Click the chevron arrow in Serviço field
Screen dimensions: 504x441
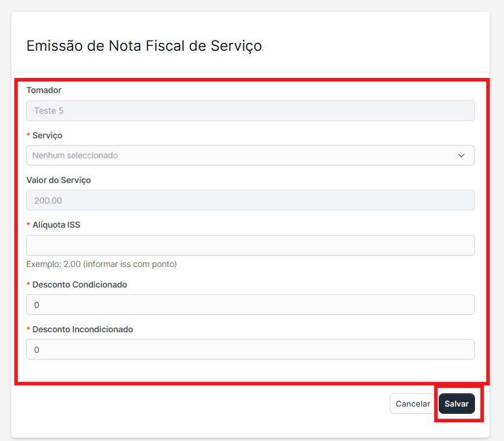point(462,156)
